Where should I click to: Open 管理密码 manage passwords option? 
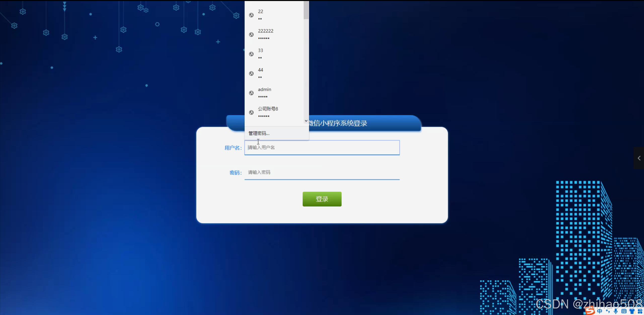click(x=259, y=133)
